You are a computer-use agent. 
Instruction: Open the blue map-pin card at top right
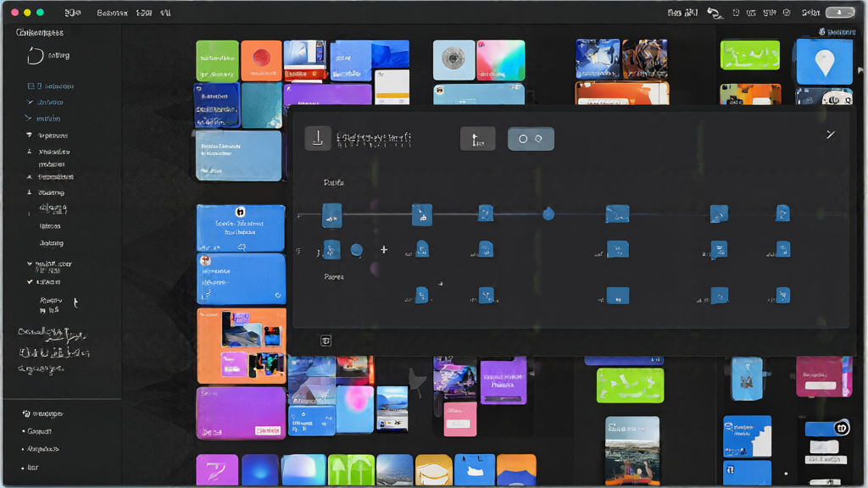pyautogui.click(x=824, y=62)
